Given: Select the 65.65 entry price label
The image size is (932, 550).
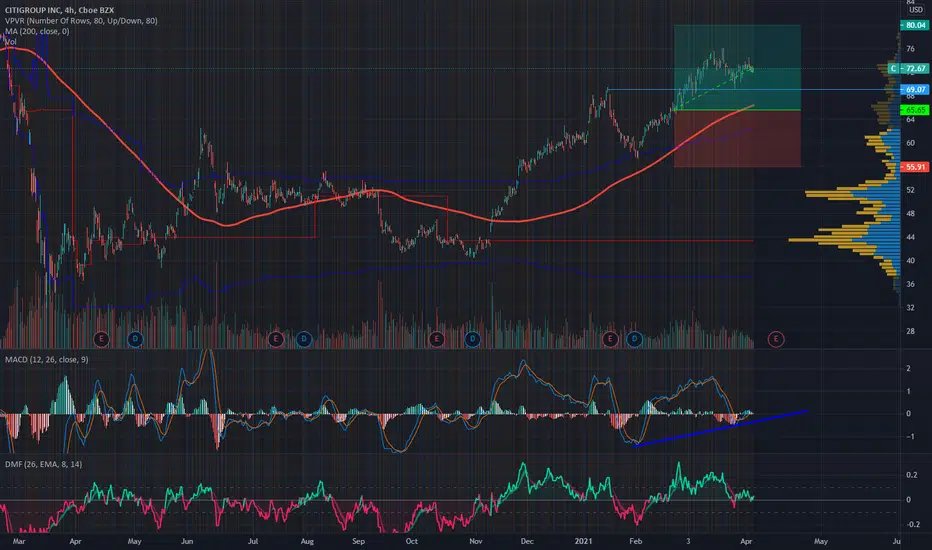Looking at the screenshot, I should coord(914,110).
